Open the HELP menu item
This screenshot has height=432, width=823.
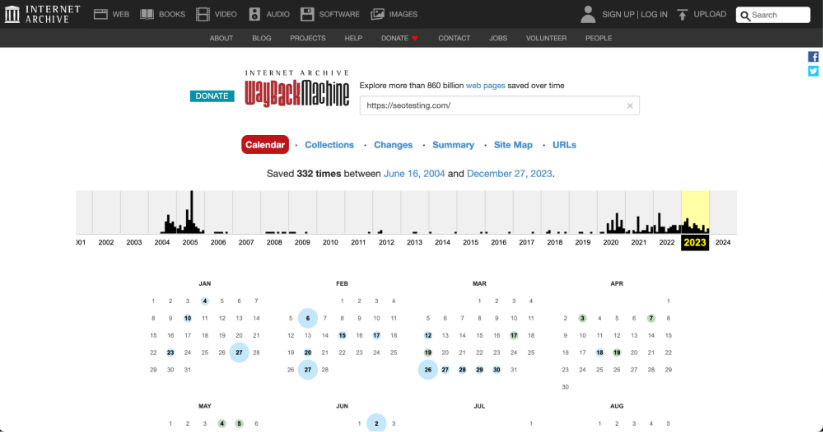[x=353, y=38]
